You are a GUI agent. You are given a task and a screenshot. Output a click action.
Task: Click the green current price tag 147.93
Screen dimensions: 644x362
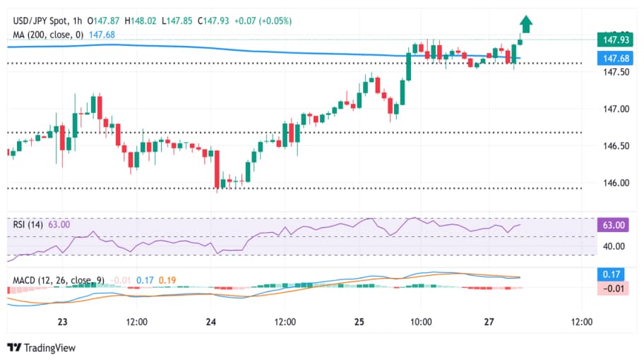615,40
